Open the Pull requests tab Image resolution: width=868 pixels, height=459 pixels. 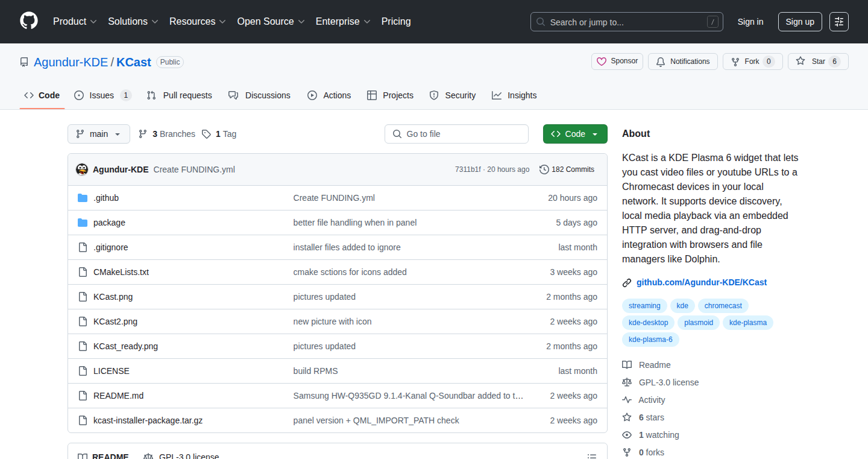click(179, 95)
